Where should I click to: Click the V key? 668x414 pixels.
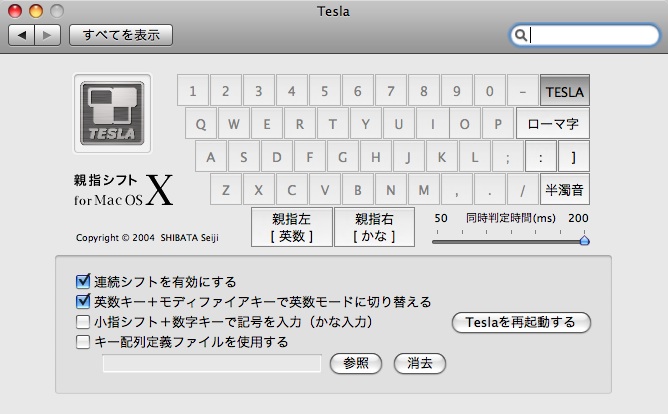click(325, 190)
